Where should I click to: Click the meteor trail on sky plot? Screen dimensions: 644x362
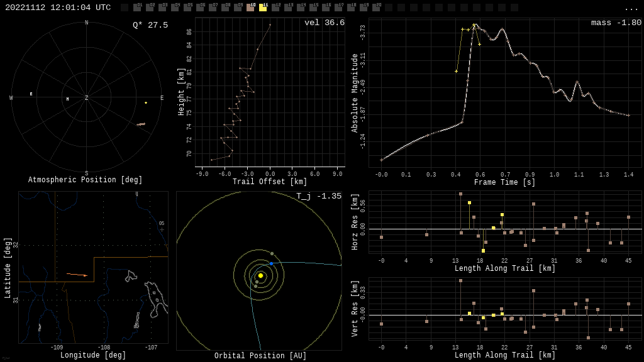[x=142, y=124]
